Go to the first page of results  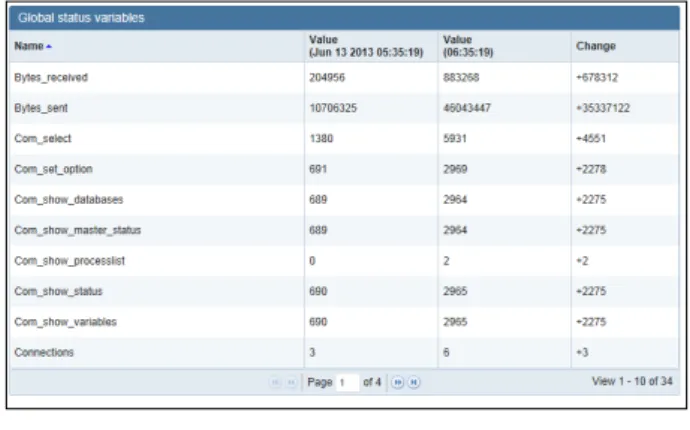click(x=275, y=382)
